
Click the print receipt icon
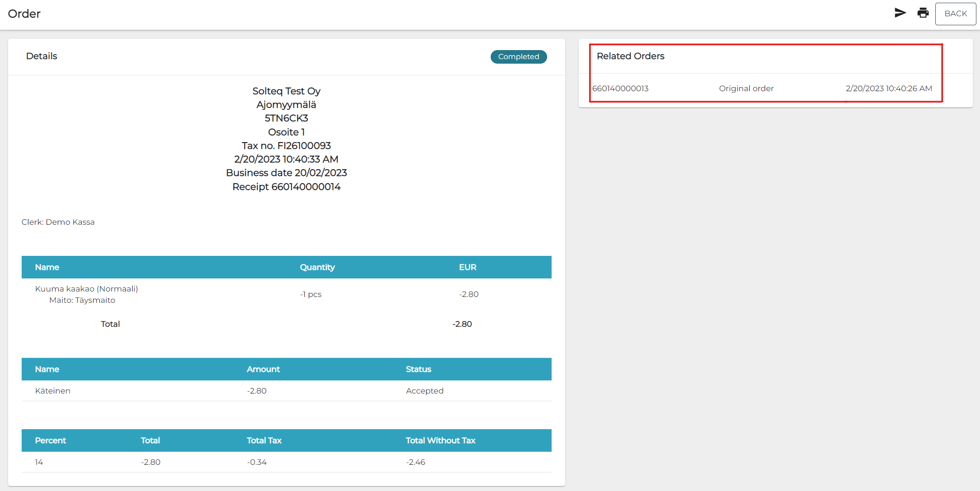tap(923, 13)
